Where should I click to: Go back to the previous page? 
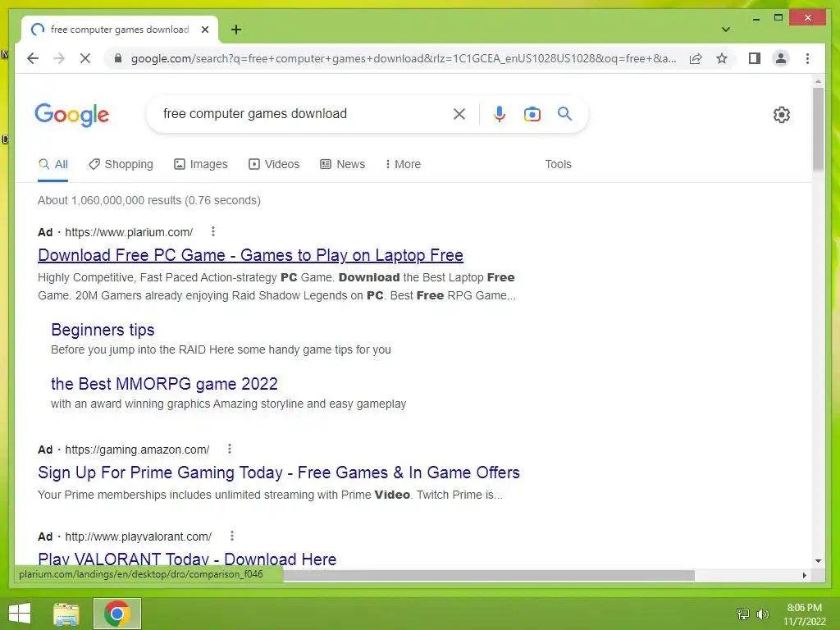click(33, 58)
